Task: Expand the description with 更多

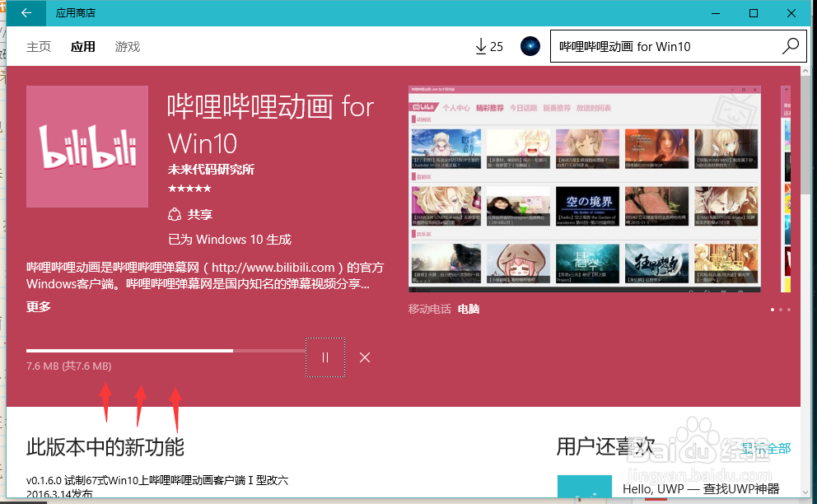Action: click(36, 306)
